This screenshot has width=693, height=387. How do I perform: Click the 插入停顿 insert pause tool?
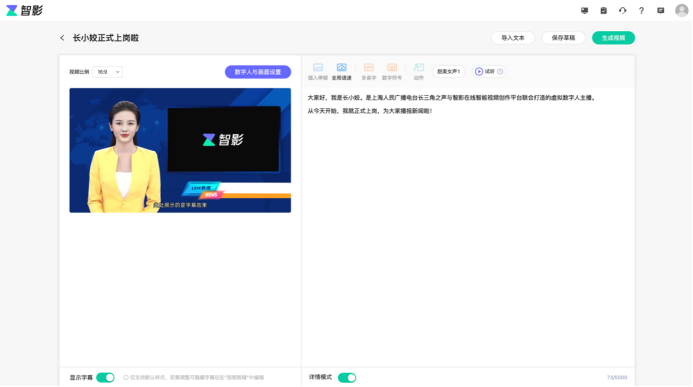[x=318, y=71]
